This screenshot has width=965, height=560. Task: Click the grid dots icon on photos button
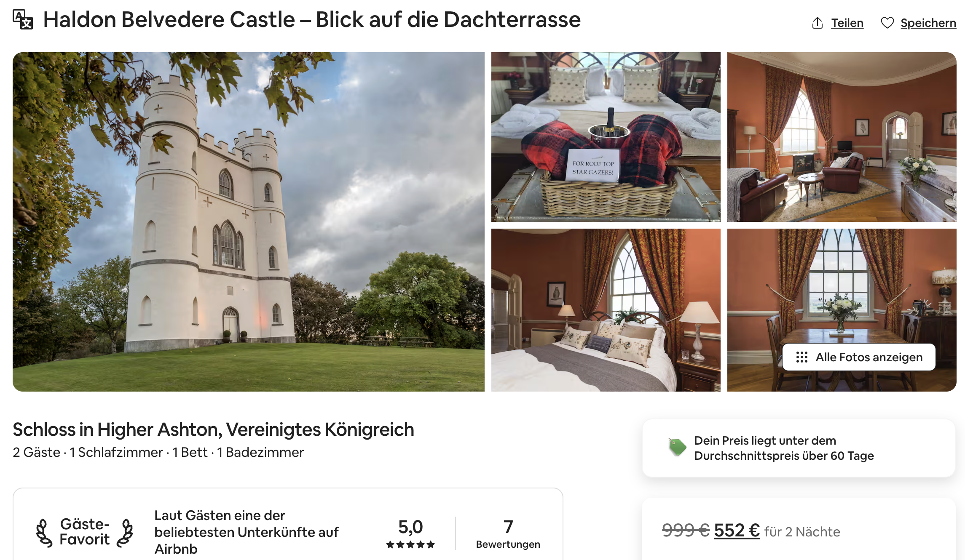(x=801, y=357)
